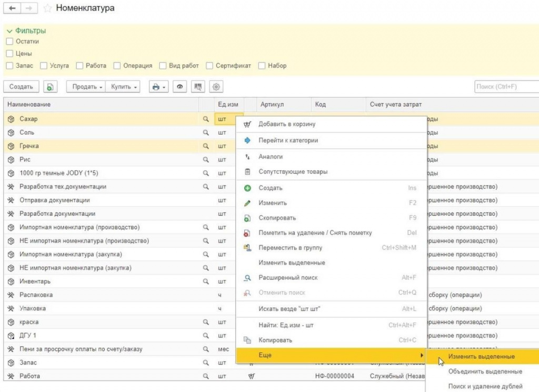This screenshot has height=392, width=539.
Task: Select Изменить выделенные in the Еще submenu
Action: (x=481, y=356)
